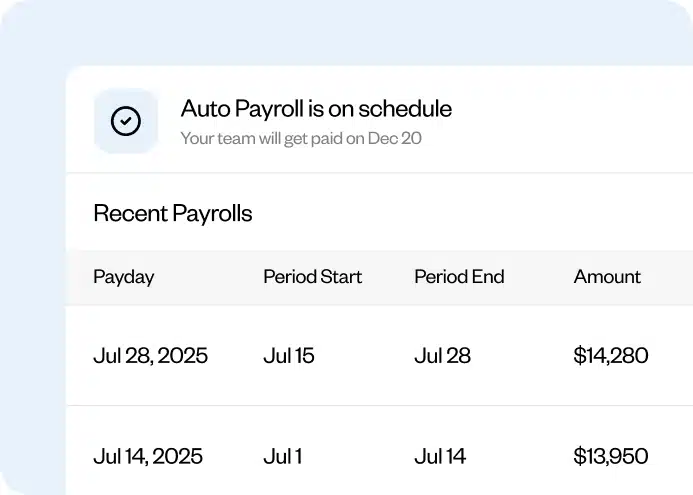This screenshot has height=495, width=693.
Task: Click the team paid on Dec 20 subtitle
Action: coord(300,138)
